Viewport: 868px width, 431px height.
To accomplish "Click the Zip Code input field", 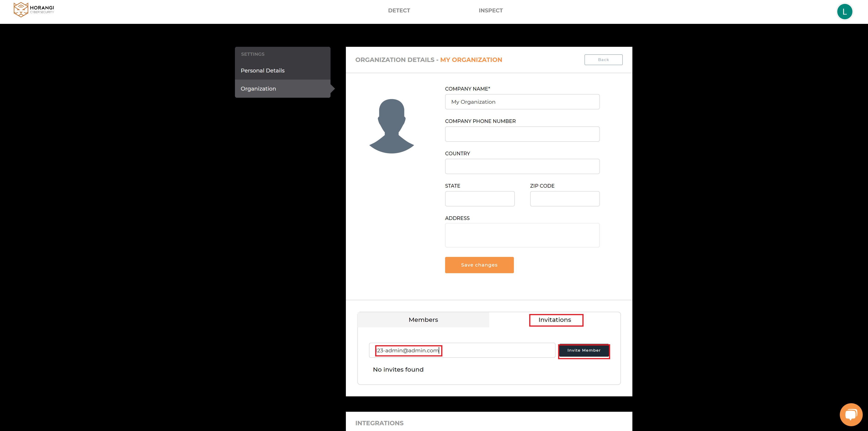I will (565, 199).
